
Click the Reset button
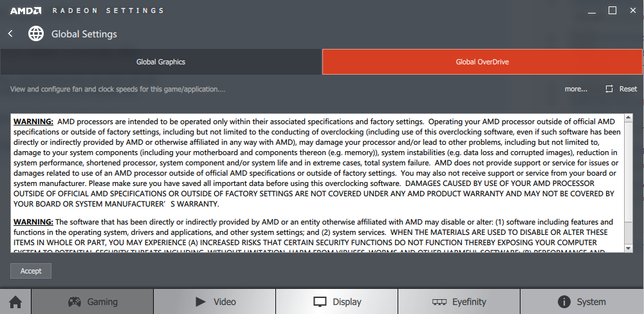coord(621,89)
